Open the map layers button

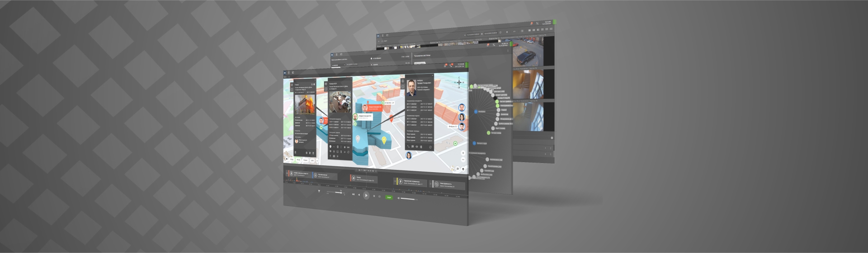[463, 169]
